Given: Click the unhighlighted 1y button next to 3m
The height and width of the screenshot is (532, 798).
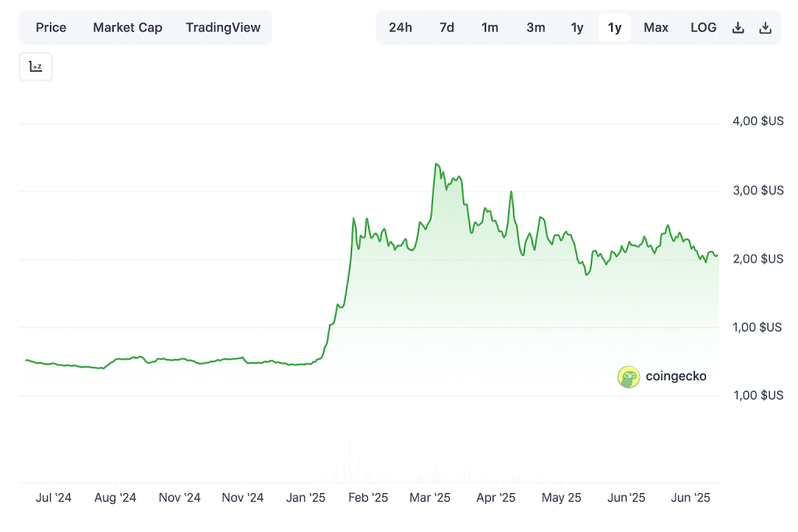Looking at the screenshot, I should [x=577, y=28].
